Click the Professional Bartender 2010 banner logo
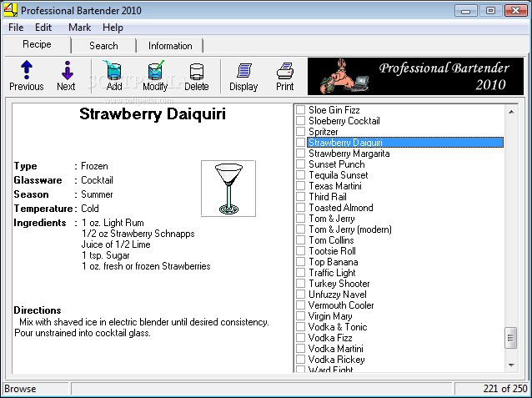The height and width of the screenshot is (398, 532). pyautogui.click(x=415, y=77)
